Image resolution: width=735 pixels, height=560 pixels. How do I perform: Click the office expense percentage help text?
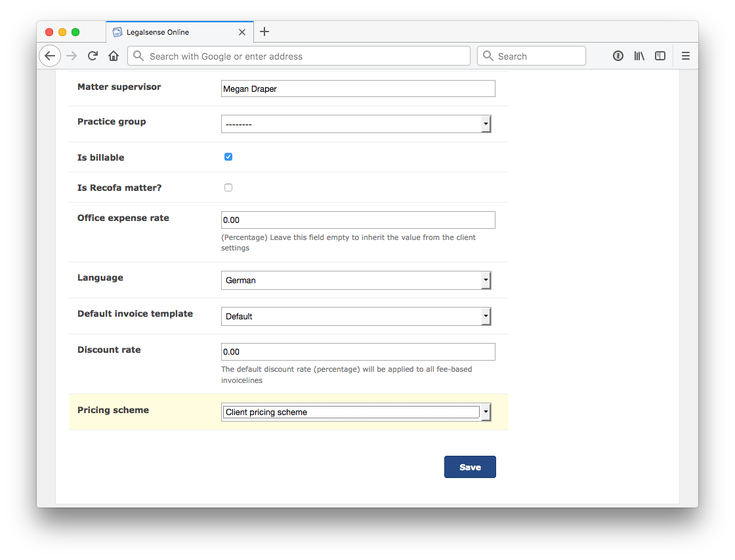coord(348,243)
